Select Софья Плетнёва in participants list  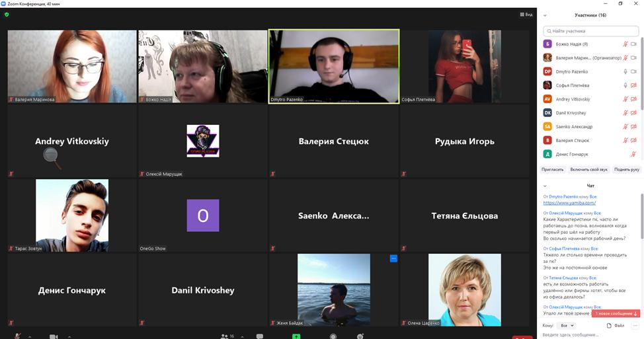pos(573,85)
